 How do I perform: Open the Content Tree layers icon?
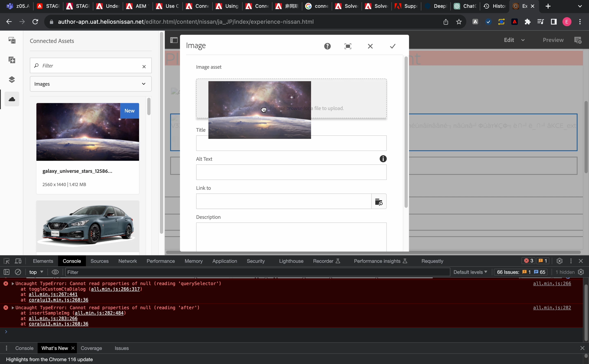[x=12, y=79]
